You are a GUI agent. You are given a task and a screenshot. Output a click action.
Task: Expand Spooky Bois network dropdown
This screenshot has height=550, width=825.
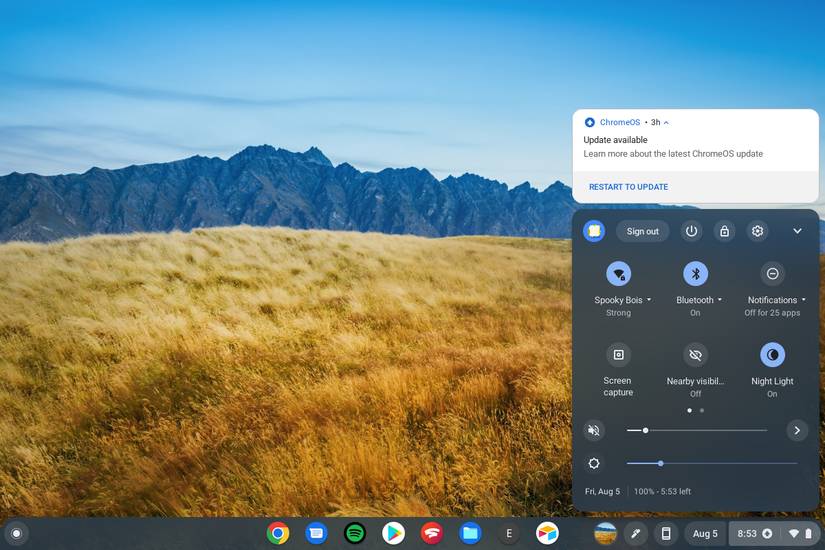pos(648,300)
